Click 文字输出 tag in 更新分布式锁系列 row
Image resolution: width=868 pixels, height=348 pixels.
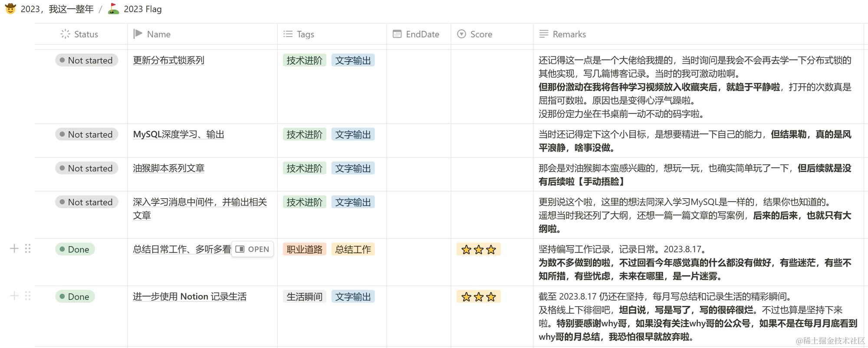[353, 60]
